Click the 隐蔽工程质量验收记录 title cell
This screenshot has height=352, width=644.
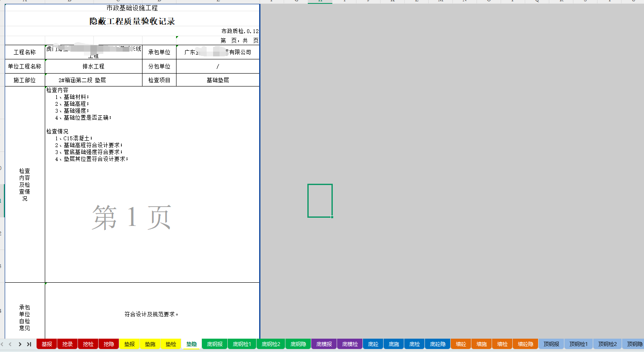point(132,22)
